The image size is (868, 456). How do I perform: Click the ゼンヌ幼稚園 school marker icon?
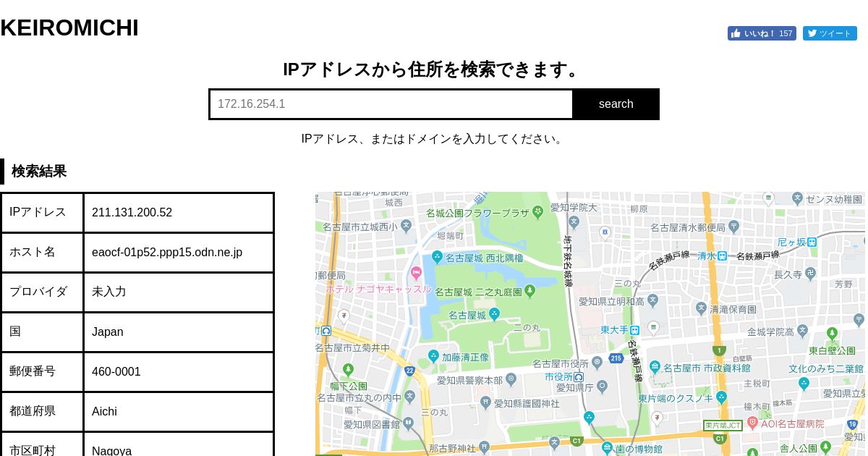pyautogui.click(x=797, y=198)
